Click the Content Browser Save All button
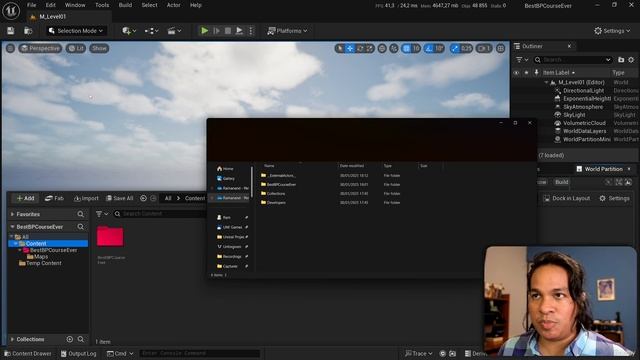The height and width of the screenshot is (360, 640). 120,198
